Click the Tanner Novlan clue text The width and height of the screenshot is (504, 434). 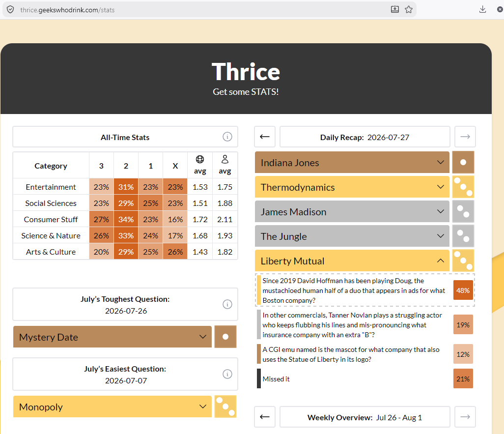point(352,325)
